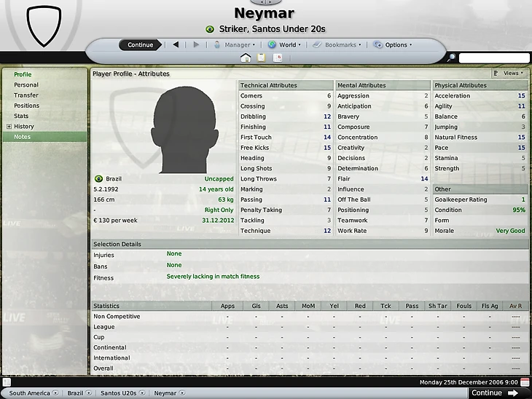Open the Views dropdown
This screenshot has width=532, height=399.
[x=509, y=74]
